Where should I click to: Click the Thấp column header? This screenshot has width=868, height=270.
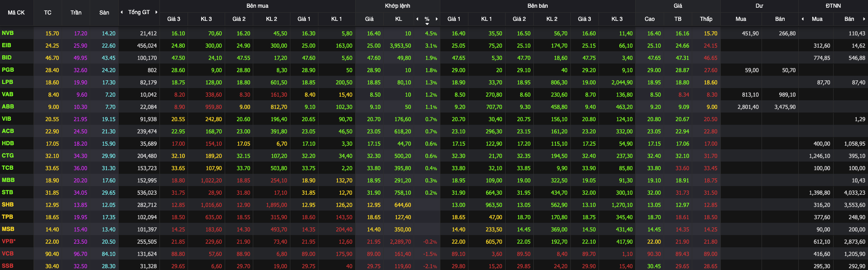pos(706,19)
